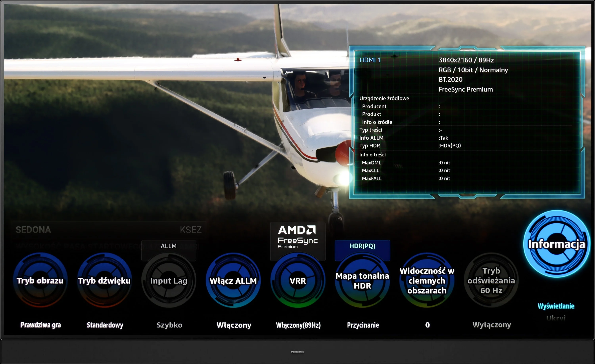Open the Tryb obrazu dial

click(40, 280)
